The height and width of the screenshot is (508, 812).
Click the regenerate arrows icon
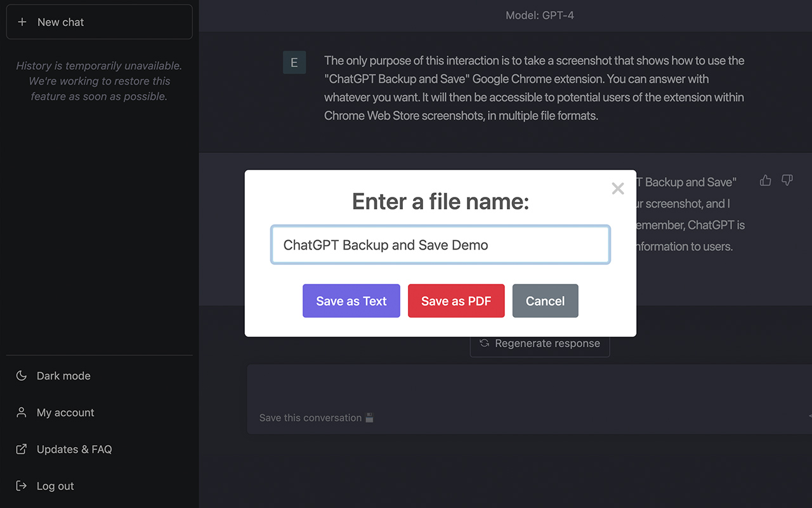pyautogui.click(x=485, y=343)
